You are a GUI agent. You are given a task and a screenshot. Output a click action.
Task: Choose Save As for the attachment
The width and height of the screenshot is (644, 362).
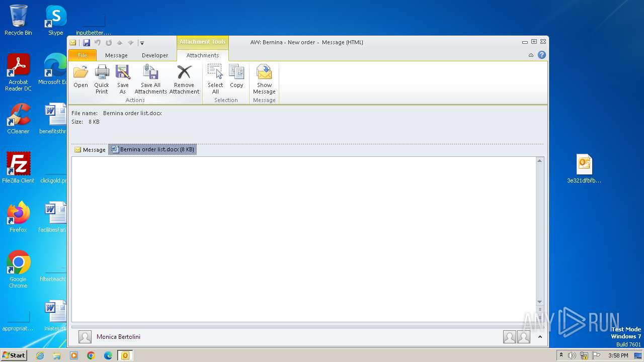point(123,79)
